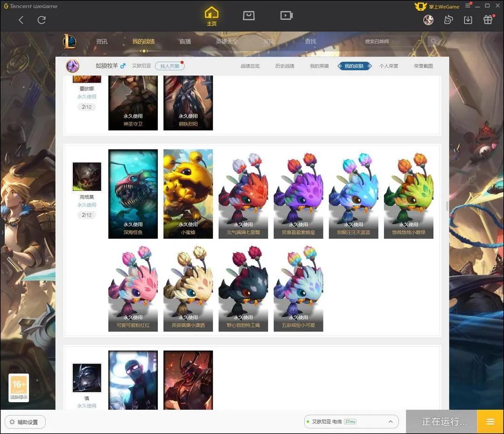Screen dimensions: 504x434
Task: Select the 慎 champion portrait
Action: point(87,378)
